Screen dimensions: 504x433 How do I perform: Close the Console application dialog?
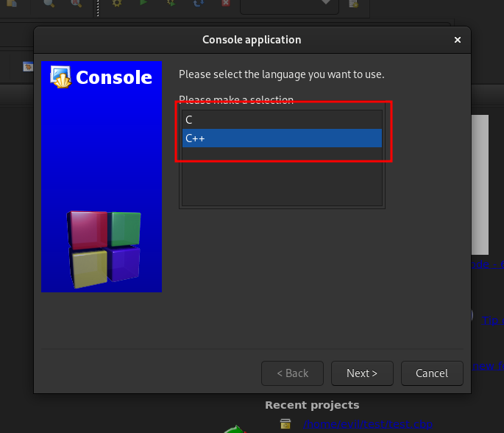[x=457, y=40]
